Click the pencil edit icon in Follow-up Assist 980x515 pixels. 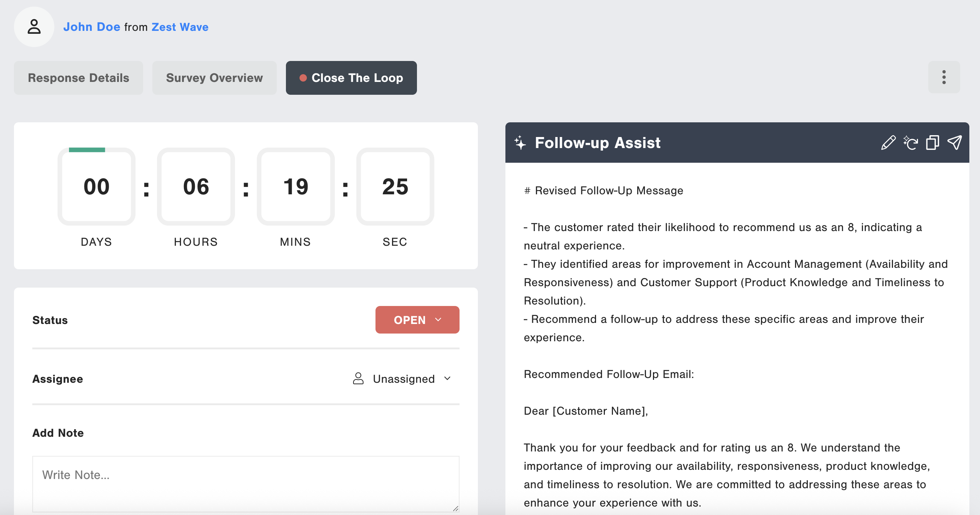(x=888, y=143)
